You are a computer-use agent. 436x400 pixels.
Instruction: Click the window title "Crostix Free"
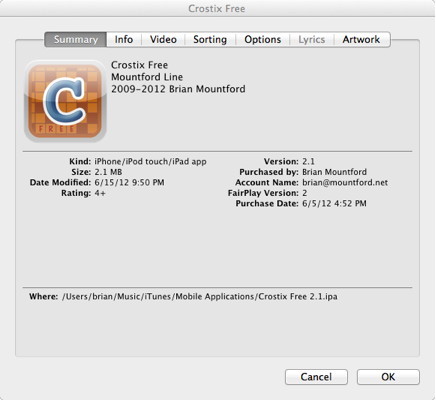pos(217,9)
